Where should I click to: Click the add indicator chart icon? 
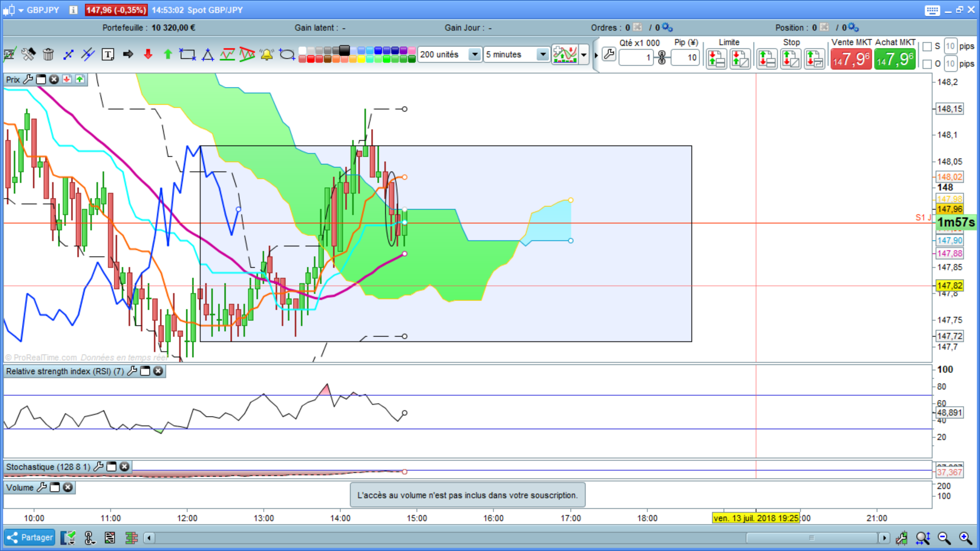pos(565,54)
